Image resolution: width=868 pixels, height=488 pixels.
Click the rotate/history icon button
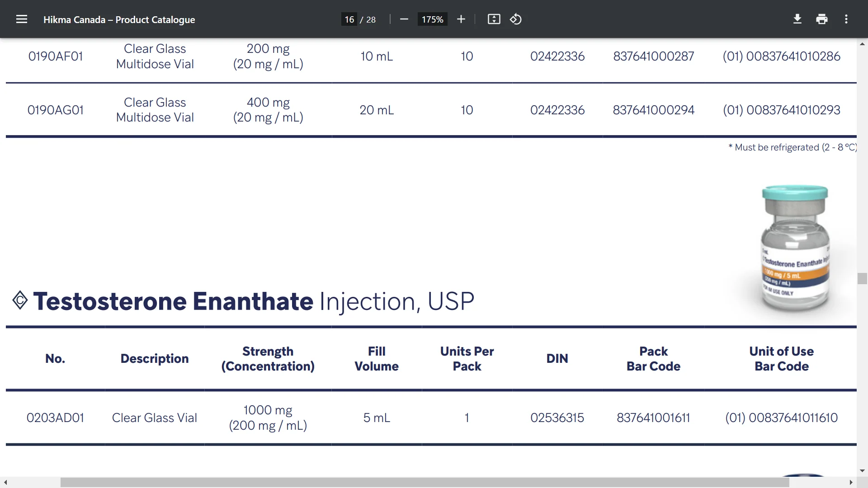[516, 19]
